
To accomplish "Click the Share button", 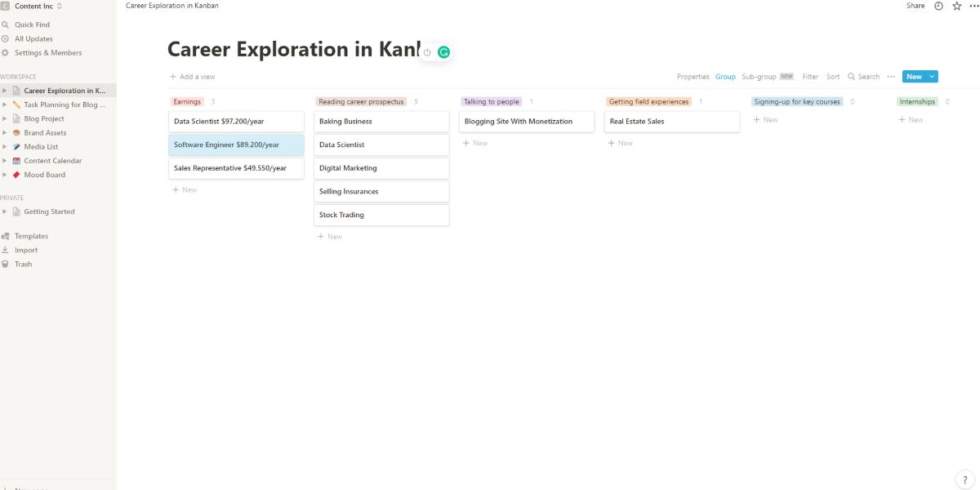I will (915, 6).
